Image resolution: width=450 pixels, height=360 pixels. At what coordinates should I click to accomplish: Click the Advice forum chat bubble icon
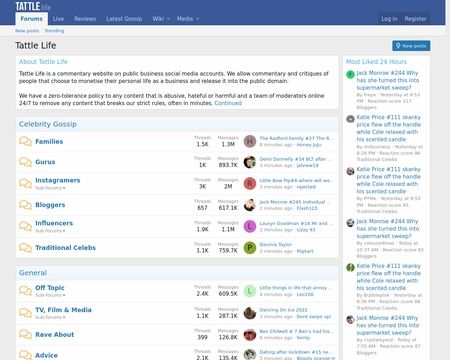click(25, 355)
